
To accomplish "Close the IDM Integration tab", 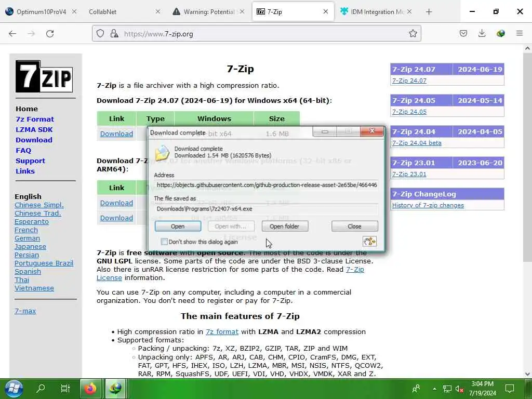I will [x=409, y=11].
